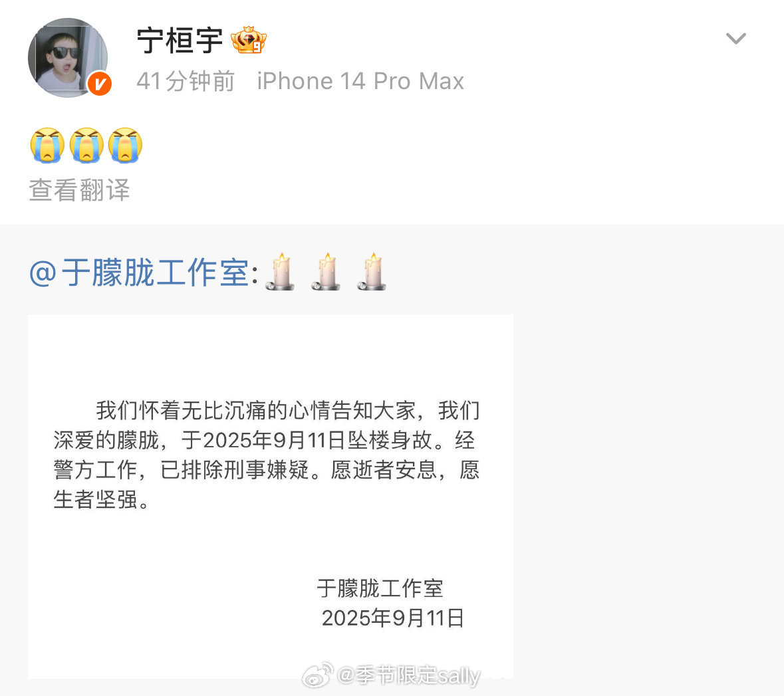Click the iPhone 14 Pro Max source label
This screenshot has height=696, width=784.
(360, 81)
